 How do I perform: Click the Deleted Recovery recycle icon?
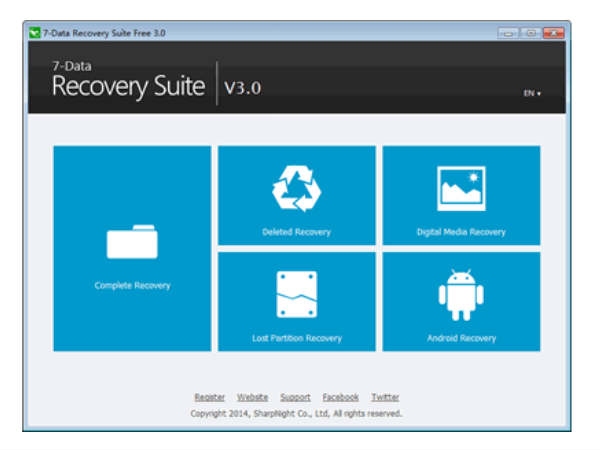click(297, 189)
